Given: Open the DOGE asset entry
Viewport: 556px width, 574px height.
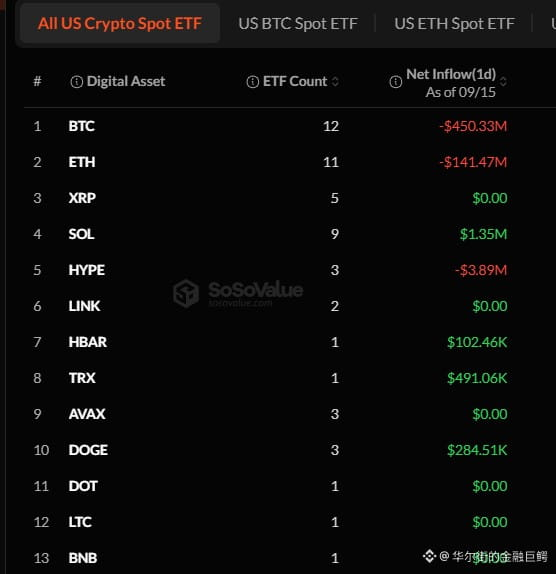Looking at the screenshot, I should [x=88, y=450].
